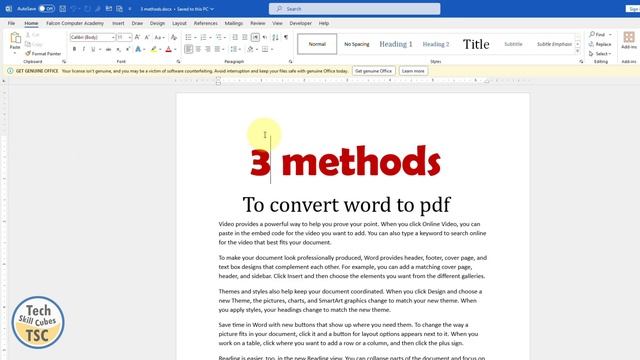Image resolution: width=640 pixels, height=360 pixels.
Task: Switch to the Insert tab
Action: pos(118,23)
